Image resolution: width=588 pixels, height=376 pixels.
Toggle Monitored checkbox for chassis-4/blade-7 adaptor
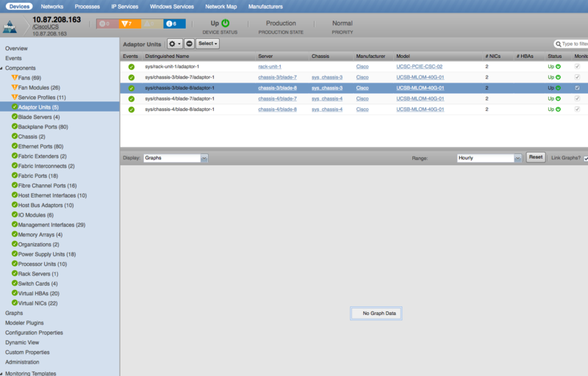click(577, 98)
